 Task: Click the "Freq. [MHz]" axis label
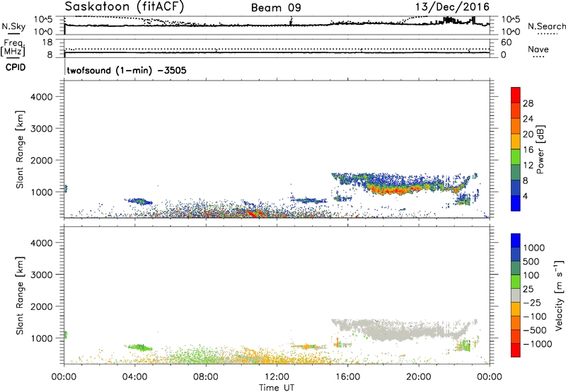point(13,47)
